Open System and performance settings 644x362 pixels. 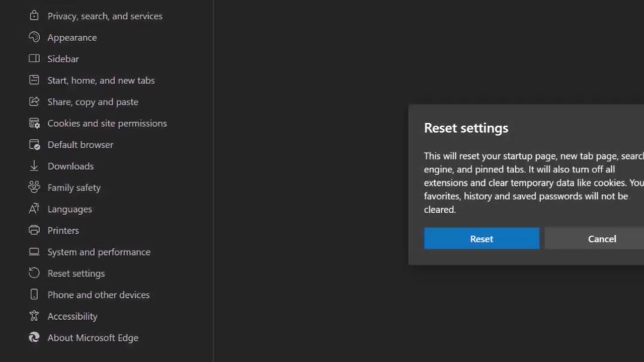pos(99,252)
